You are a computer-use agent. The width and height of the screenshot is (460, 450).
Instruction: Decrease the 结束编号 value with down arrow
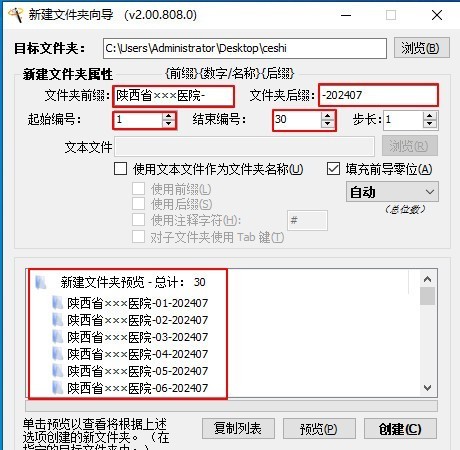pos(327,123)
